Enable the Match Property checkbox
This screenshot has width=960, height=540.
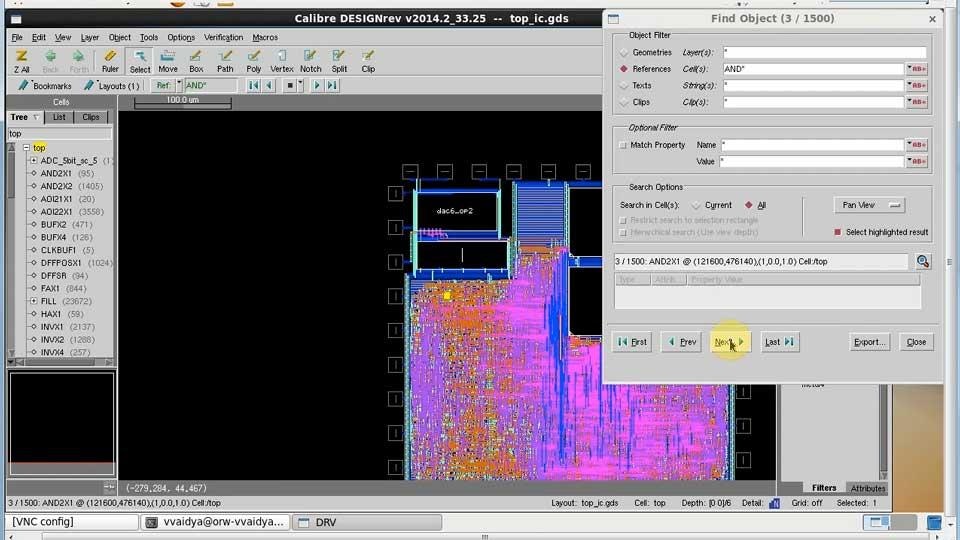(623, 145)
